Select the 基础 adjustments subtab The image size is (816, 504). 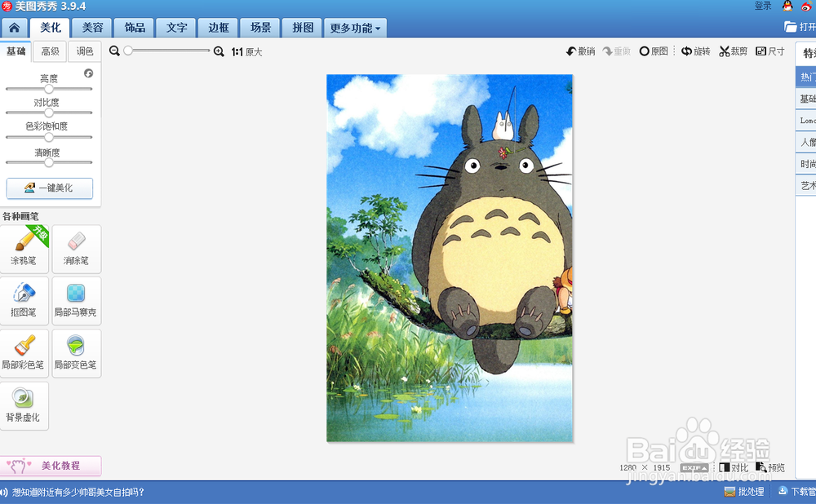16,51
